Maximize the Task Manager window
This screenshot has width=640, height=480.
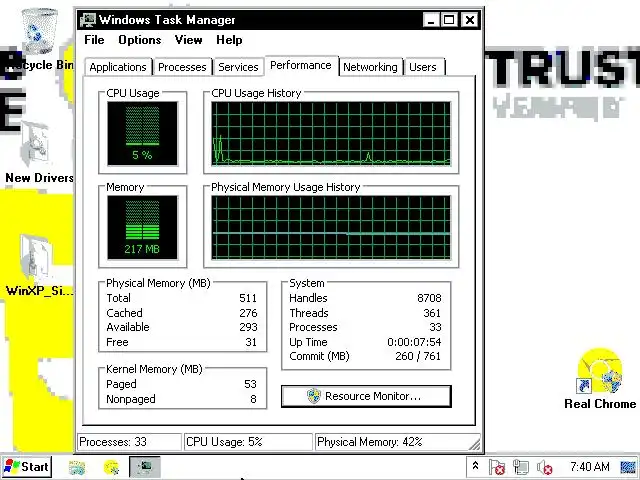[449, 20]
